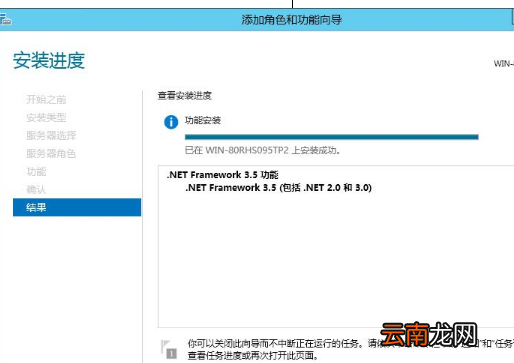This screenshot has width=514, height=363.
Task: Select the 安装类型 step in sidebar
Action: click(x=46, y=117)
